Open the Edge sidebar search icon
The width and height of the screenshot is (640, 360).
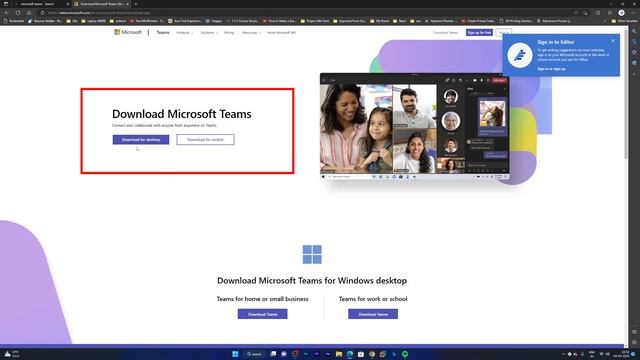click(x=634, y=31)
